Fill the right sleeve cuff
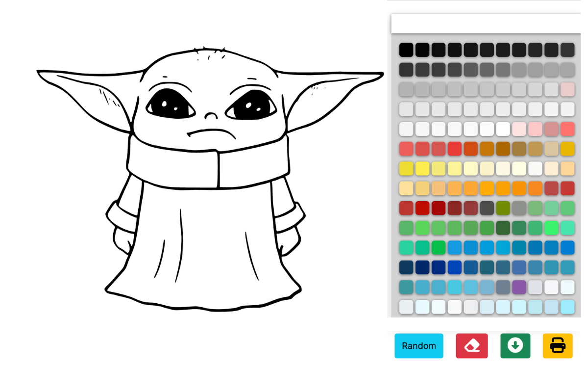Screen dimensions: 588x368 point(289,217)
